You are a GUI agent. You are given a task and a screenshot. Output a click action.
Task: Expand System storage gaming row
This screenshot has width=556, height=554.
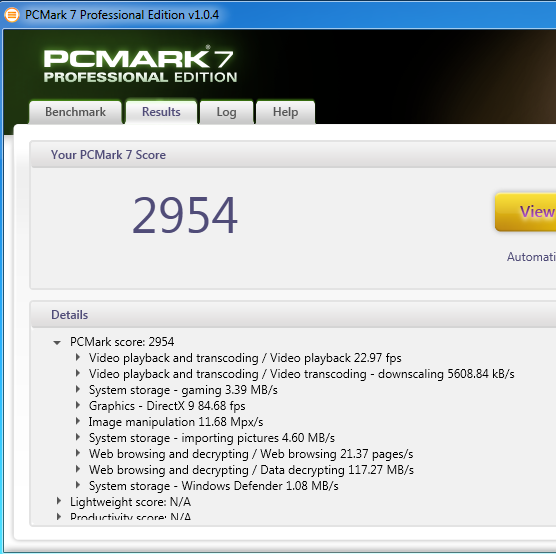point(78,389)
